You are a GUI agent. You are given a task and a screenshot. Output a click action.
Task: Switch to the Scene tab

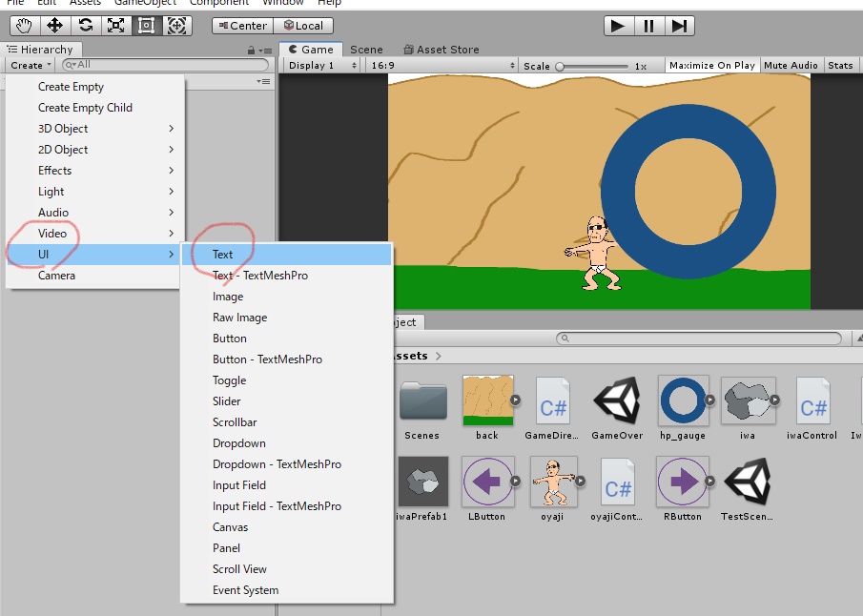366,50
